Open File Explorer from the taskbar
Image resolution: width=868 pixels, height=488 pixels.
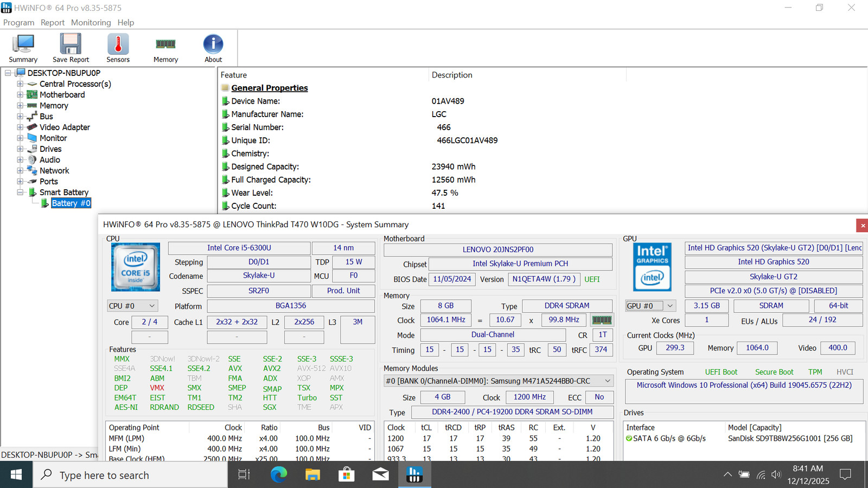pos(312,475)
